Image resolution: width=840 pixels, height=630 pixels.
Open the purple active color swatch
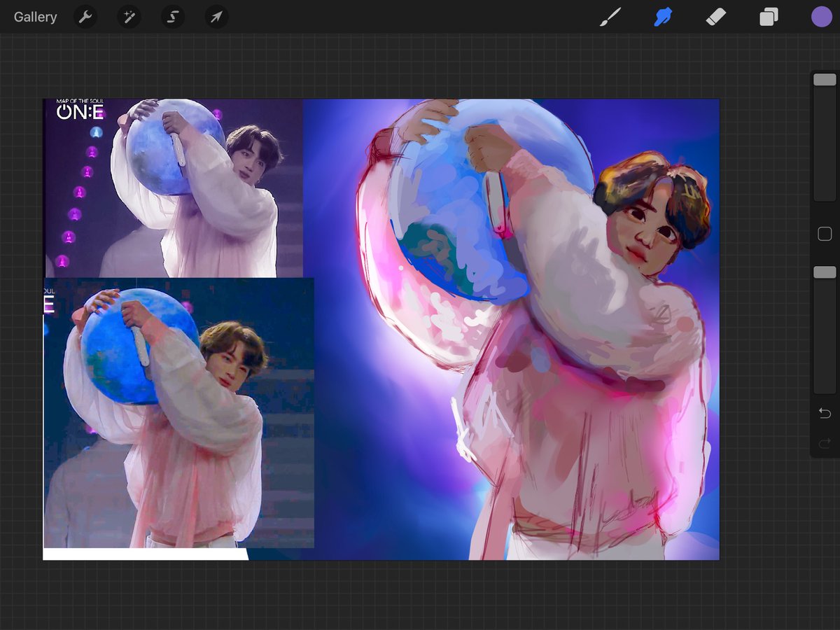pos(822,17)
